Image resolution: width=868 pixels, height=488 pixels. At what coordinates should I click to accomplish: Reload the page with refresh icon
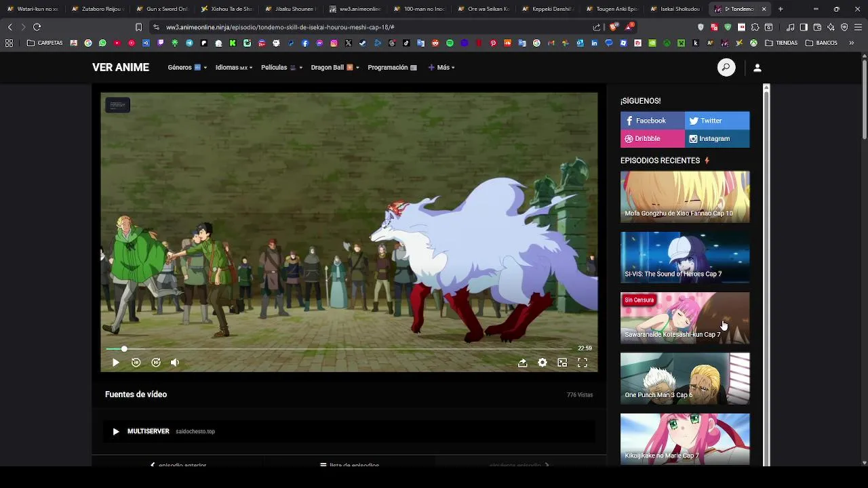pyautogui.click(x=37, y=27)
